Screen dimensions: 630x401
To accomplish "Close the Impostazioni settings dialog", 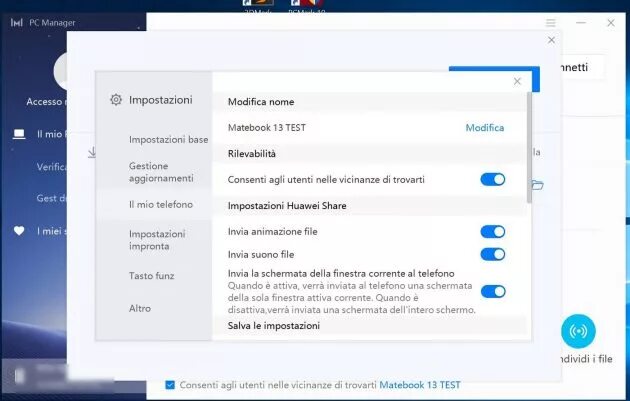I will coord(517,82).
